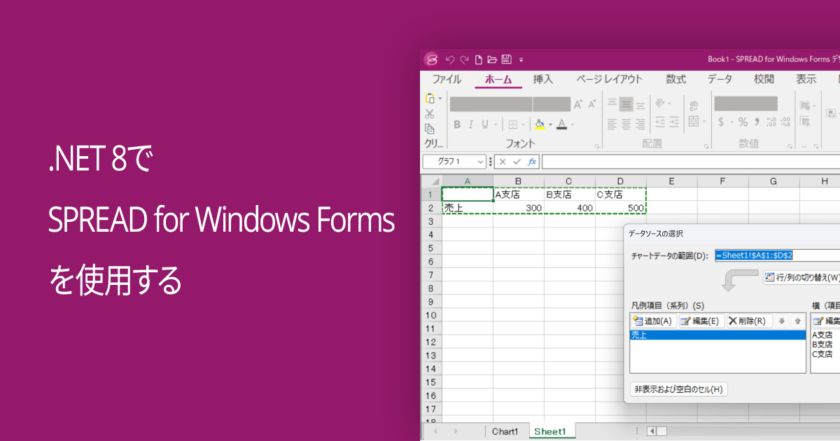Click the Save icon in quick access toolbar
Viewport: 840px width, 441px height.
coord(506,59)
